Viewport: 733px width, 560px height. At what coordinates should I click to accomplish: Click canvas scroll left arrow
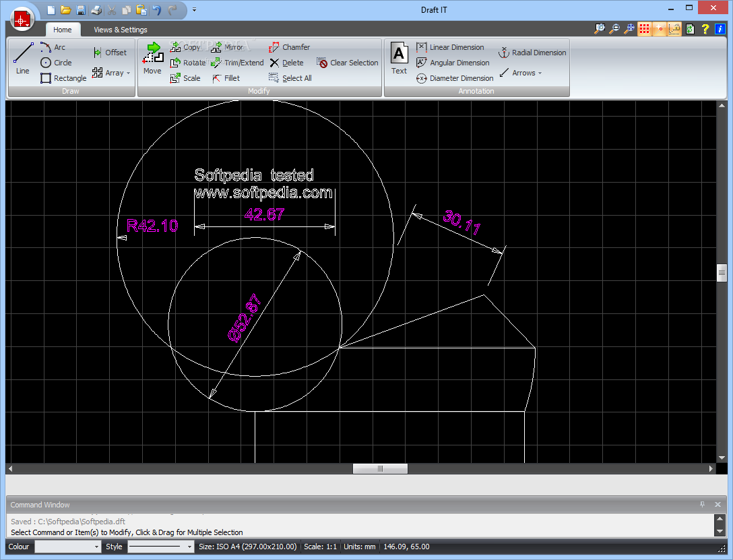(x=10, y=468)
